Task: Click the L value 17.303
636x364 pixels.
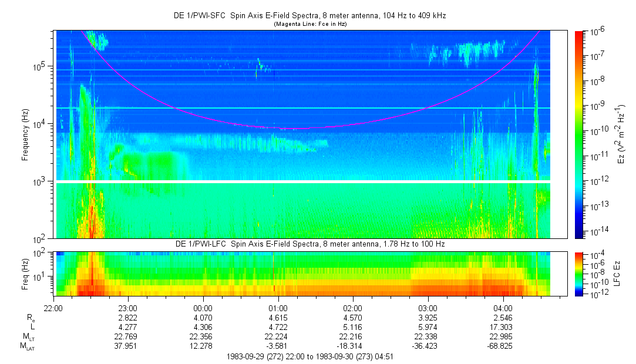Action: point(503,327)
